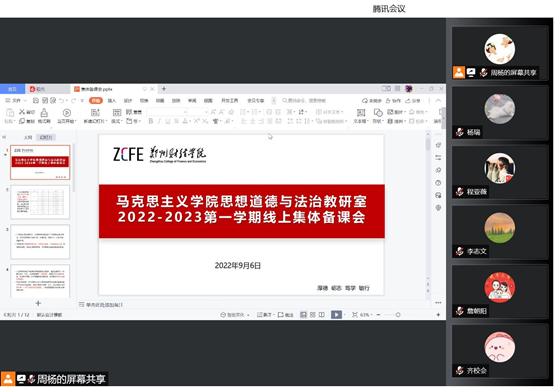
Task: Open the 文件 menu dropdown
Action: coord(16,101)
